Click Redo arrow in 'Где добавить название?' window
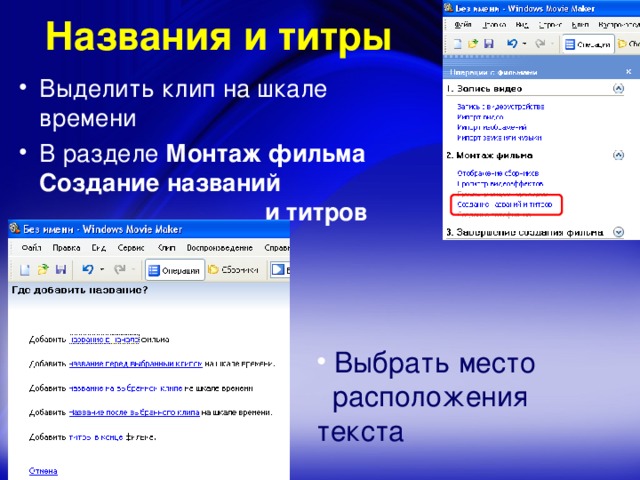This screenshot has width=640, height=480. tap(120, 269)
